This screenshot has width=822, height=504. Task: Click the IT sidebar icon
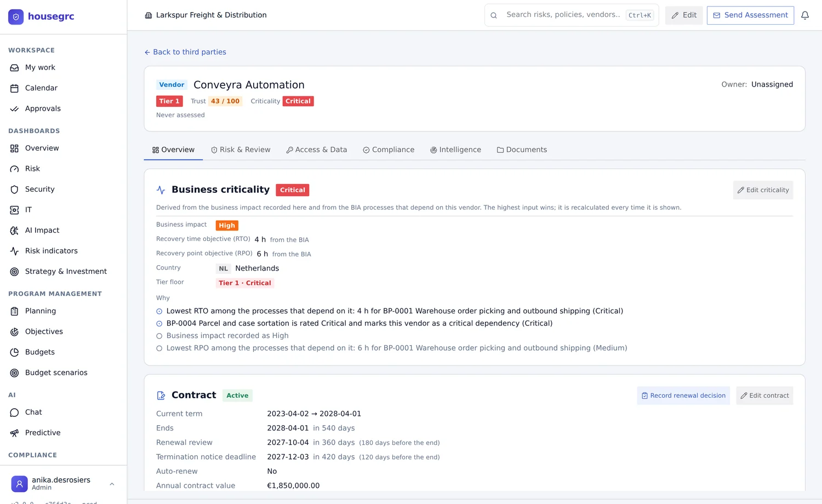(x=14, y=210)
